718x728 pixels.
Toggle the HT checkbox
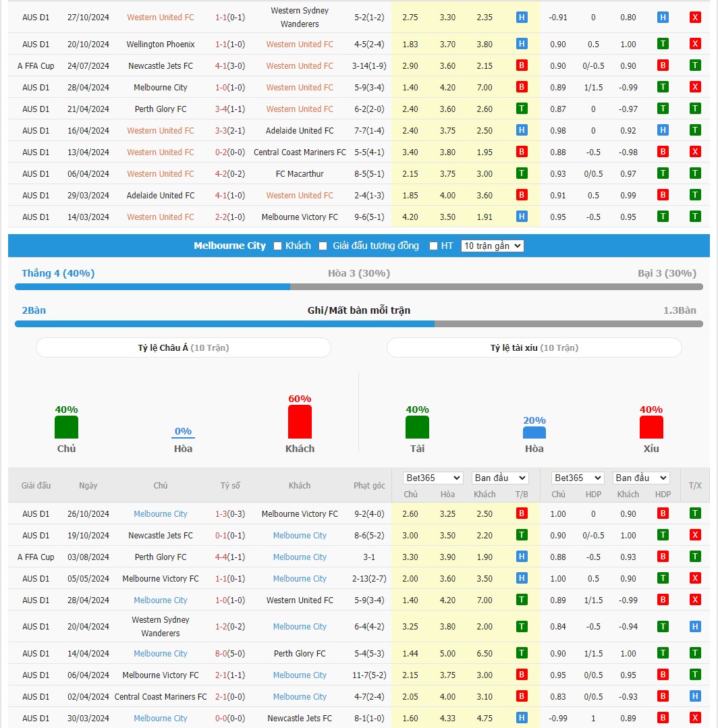[433, 246]
